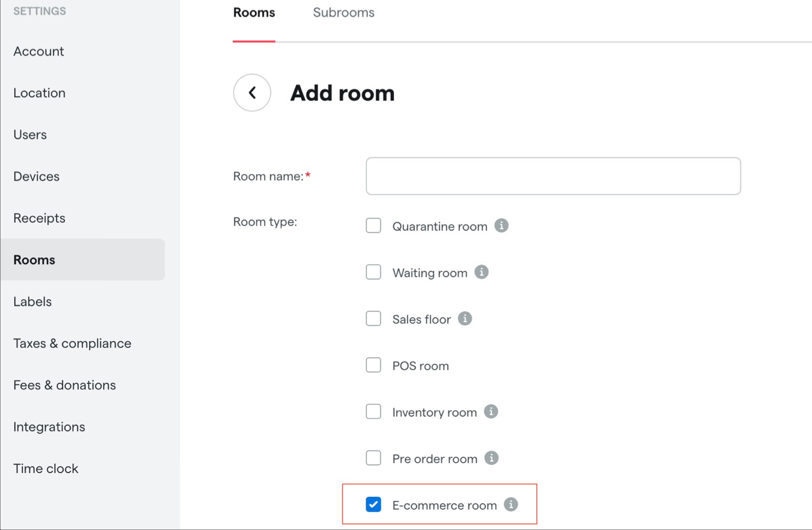Open the Time clock settings
The width and height of the screenshot is (812, 530).
[x=46, y=469]
